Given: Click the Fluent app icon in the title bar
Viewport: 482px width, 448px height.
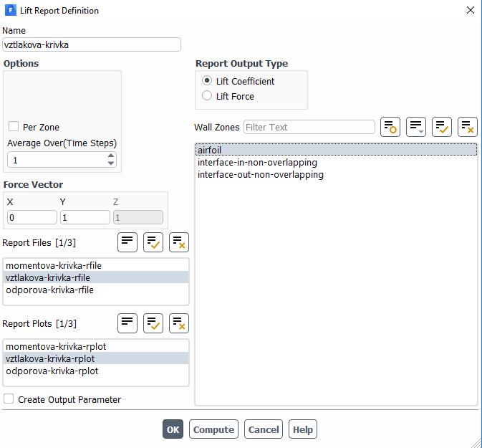Looking at the screenshot, I should [x=11, y=11].
